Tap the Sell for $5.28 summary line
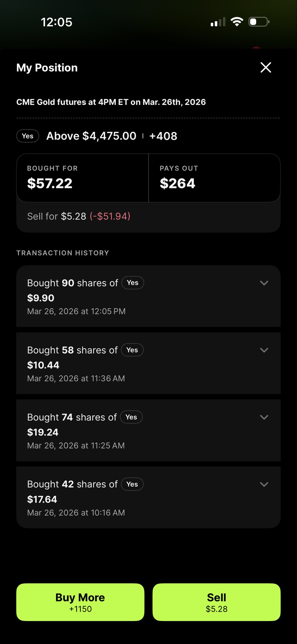Image resolution: width=297 pixels, height=644 pixels. 79,216
